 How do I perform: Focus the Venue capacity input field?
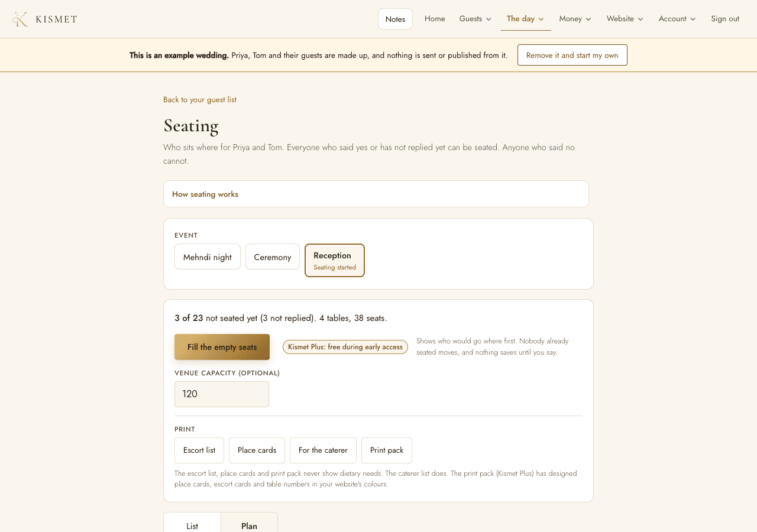coord(222,394)
